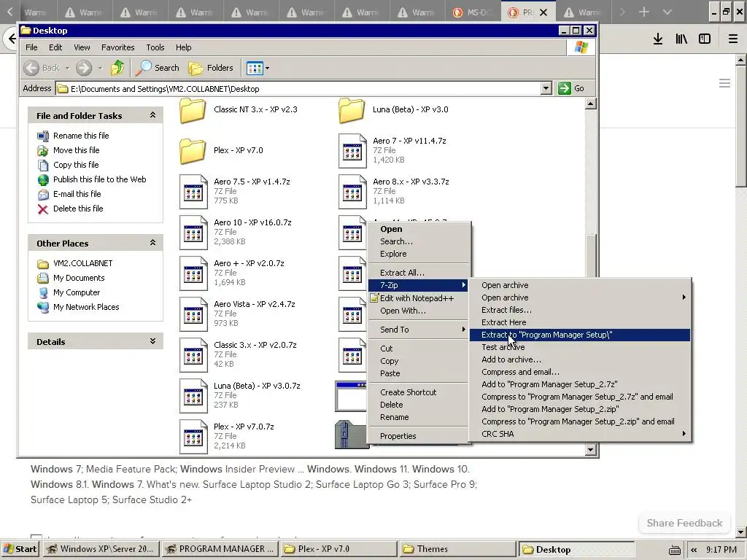Select the Aero Vista - XP v2.4.7z file icon

[193, 314]
